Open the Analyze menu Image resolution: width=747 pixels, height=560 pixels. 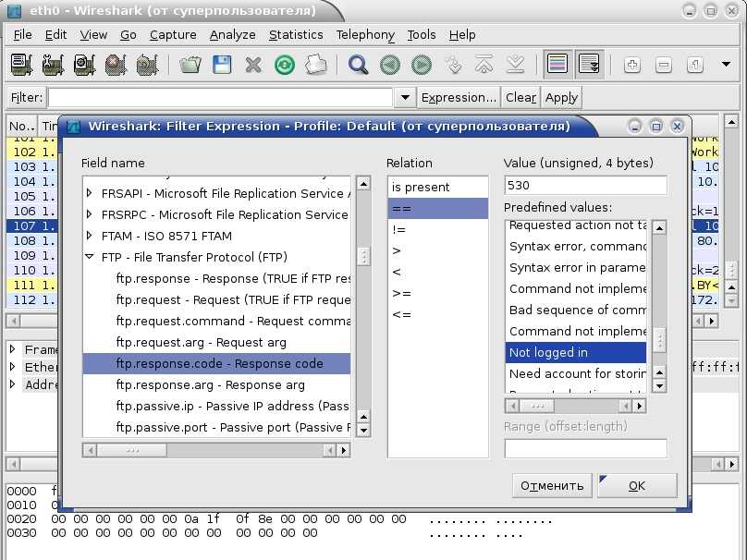tap(232, 35)
